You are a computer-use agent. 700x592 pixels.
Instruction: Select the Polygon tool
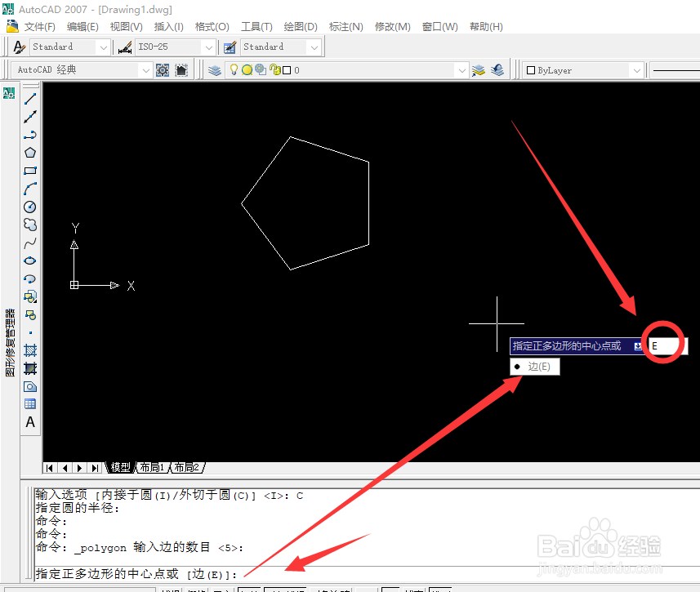(30, 153)
